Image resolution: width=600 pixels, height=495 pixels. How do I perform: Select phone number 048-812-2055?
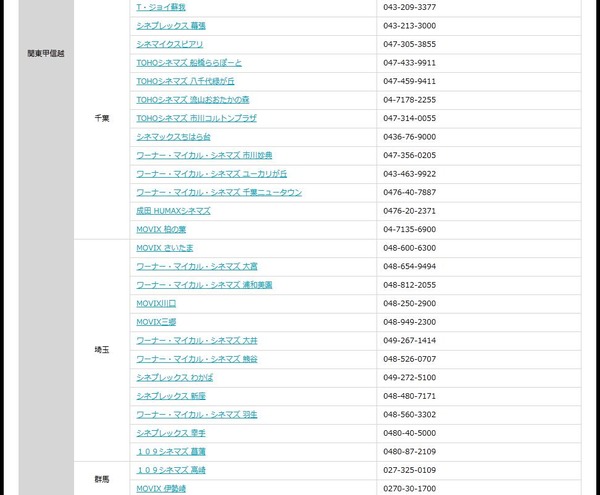tap(409, 285)
